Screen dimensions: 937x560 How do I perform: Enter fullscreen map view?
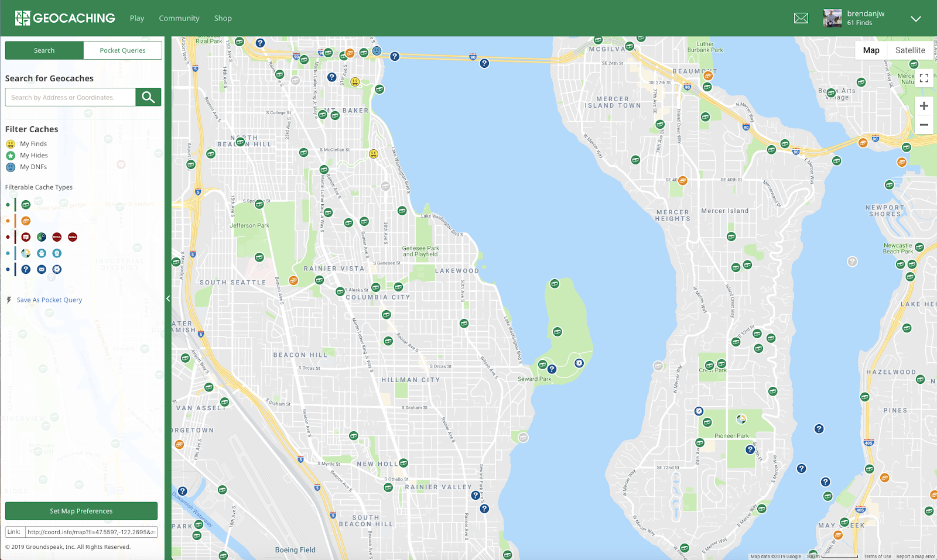[924, 78]
